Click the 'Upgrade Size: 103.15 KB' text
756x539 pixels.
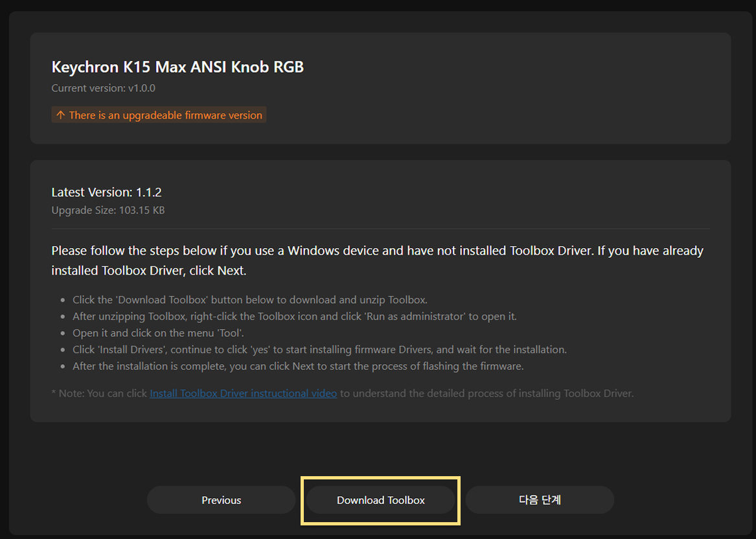coord(108,211)
